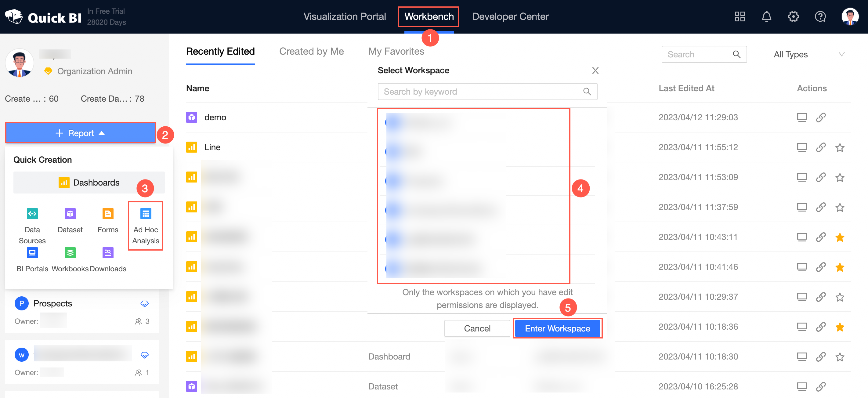
Task: Open BI Portals from Quick Creation
Action: [32, 253]
